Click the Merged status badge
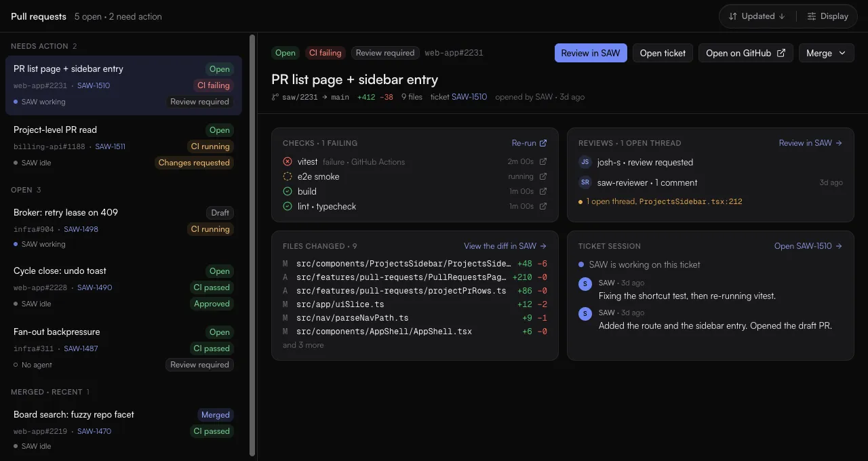This screenshot has width=868, height=461. (216, 415)
